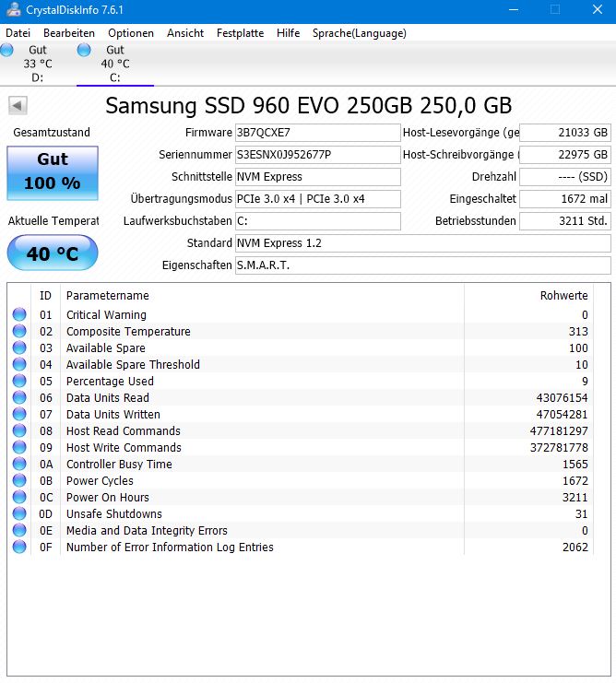
Task: Click the Parametername column header
Action: pos(262,296)
